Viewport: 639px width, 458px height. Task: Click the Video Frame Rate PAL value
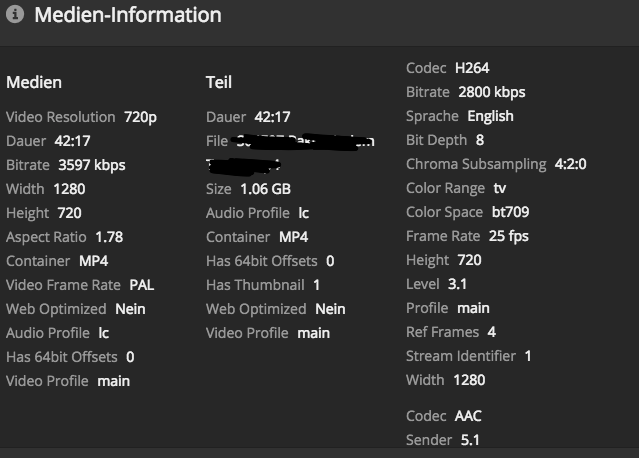[x=141, y=285]
